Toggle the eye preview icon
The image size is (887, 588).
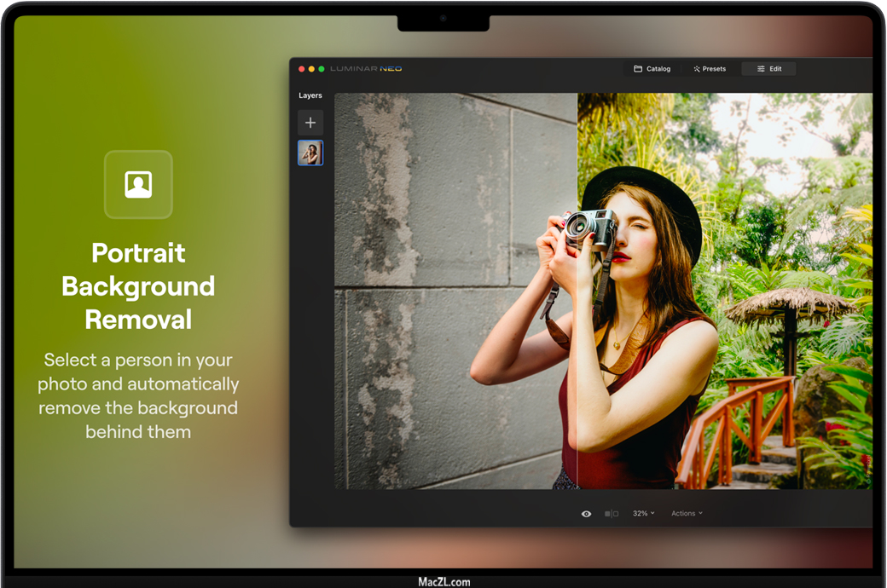587,514
